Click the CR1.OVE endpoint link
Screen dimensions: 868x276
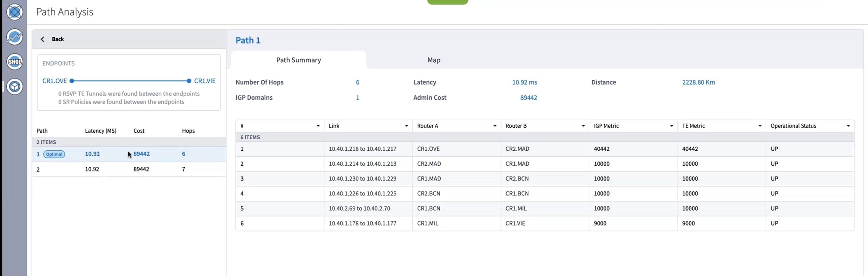pos(54,81)
